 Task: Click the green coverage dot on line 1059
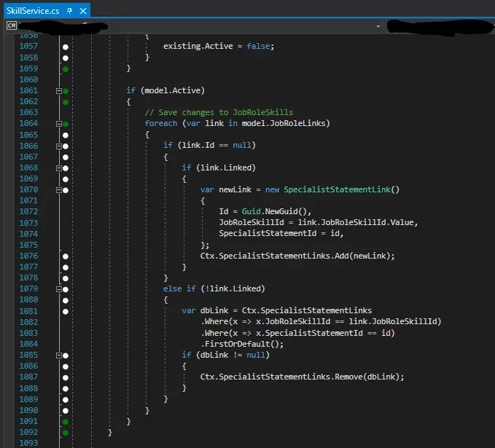tap(66, 69)
